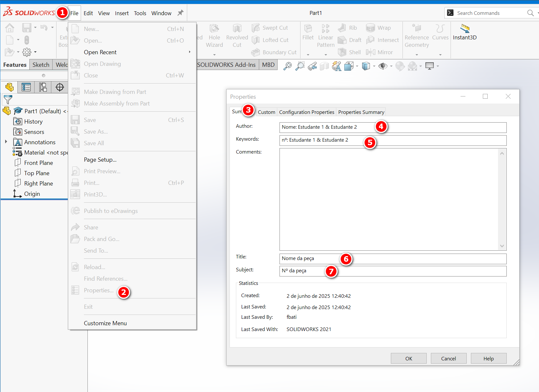Click the DimXpertManager crosshair icon

point(60,87)
